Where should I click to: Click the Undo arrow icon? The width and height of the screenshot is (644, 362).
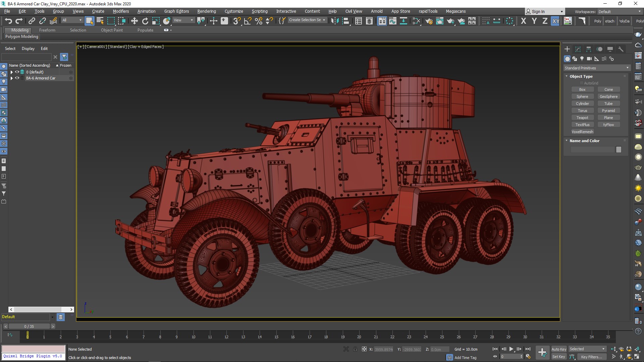coord(8,21)
